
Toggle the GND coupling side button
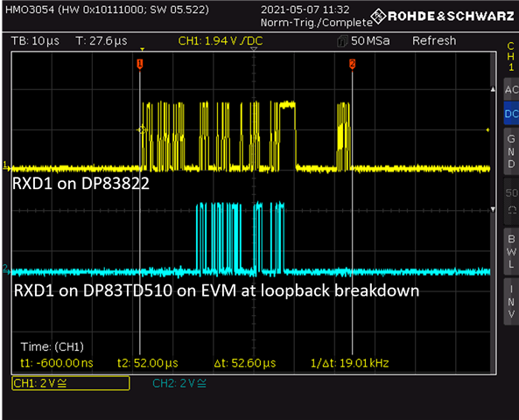[511, 151]
